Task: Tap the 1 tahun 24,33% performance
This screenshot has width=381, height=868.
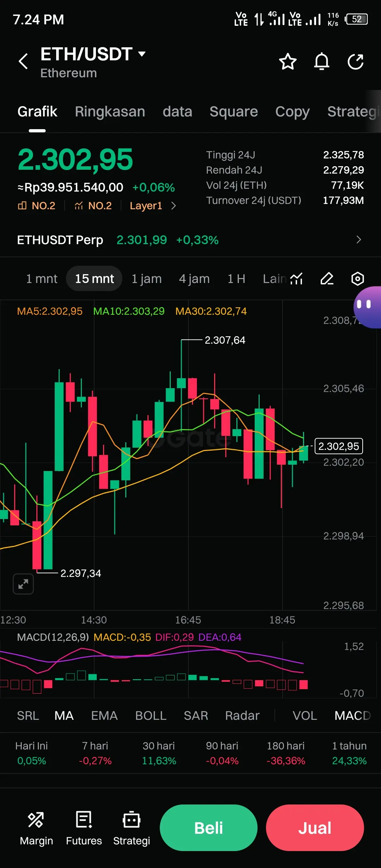Action: [x=349, y=753]
